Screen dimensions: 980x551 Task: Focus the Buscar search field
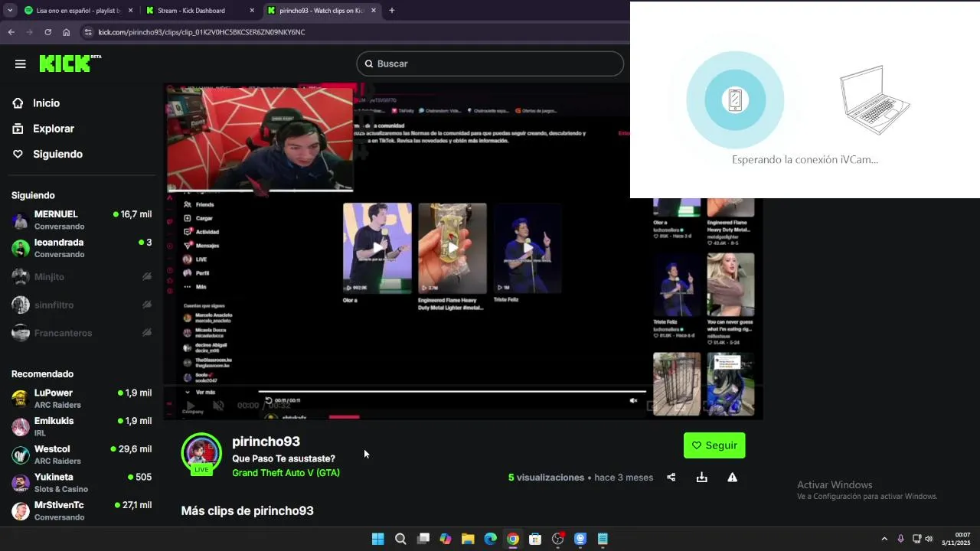point(490,64)
